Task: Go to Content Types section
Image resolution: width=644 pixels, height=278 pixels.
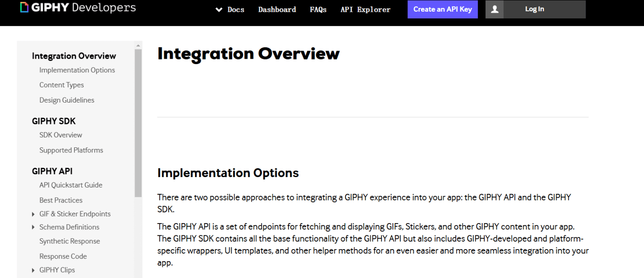Action: pyautogui.click(x=62, y=85)
